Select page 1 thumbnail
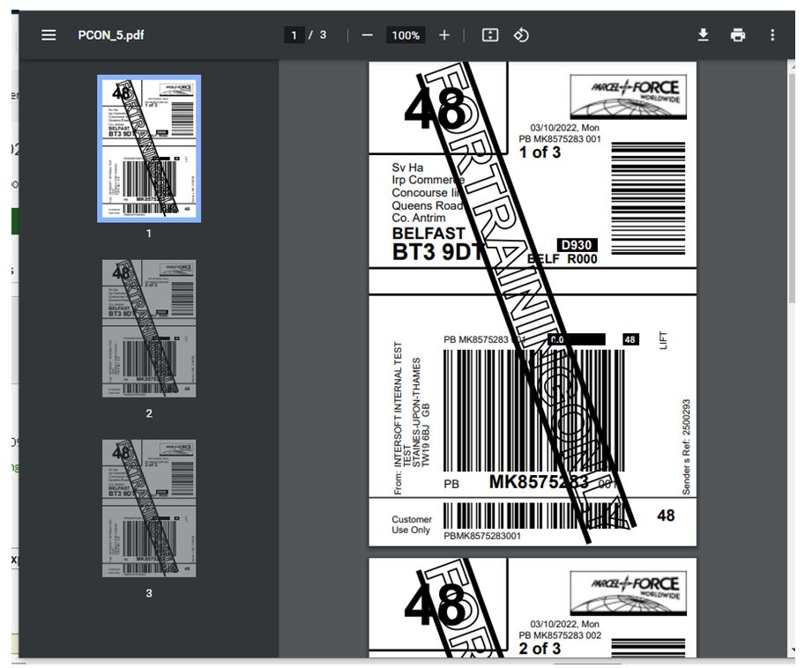The image size is (812, 668). tap(149, 148)
